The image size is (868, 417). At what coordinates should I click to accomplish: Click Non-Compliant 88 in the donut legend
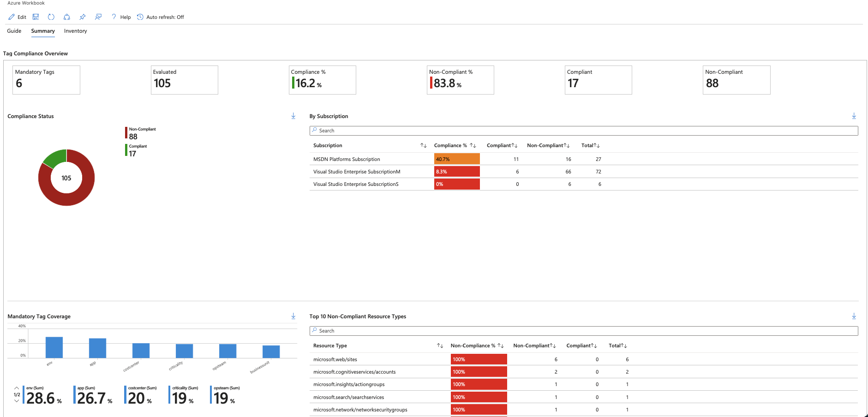pos(141,133)
